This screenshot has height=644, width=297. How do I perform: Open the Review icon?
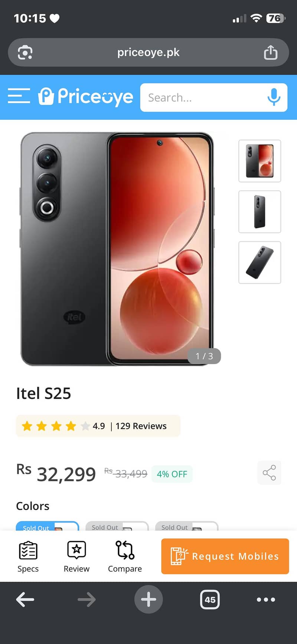[x=76, y=557]
